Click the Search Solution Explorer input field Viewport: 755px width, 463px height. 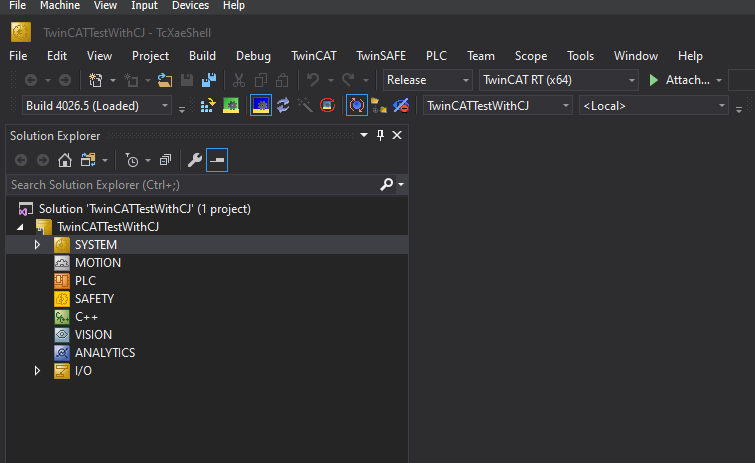[x=193, y=185]
